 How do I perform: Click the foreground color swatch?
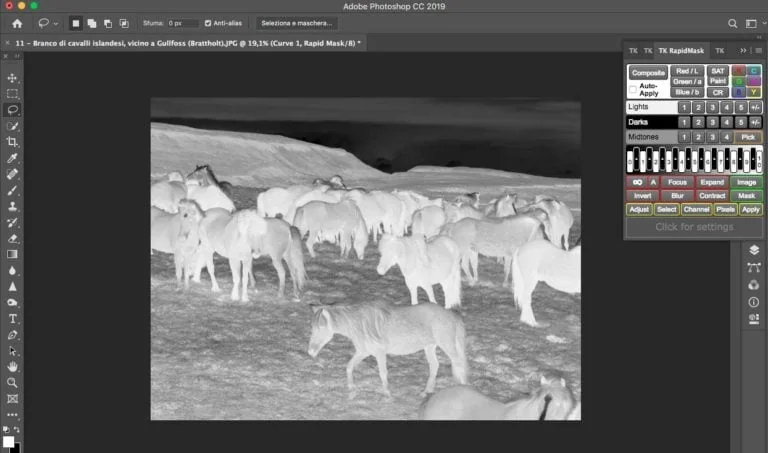[9, 440]
